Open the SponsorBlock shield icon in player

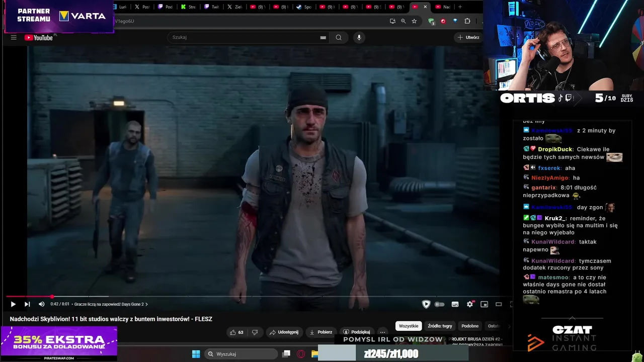(x=426, y=304)
